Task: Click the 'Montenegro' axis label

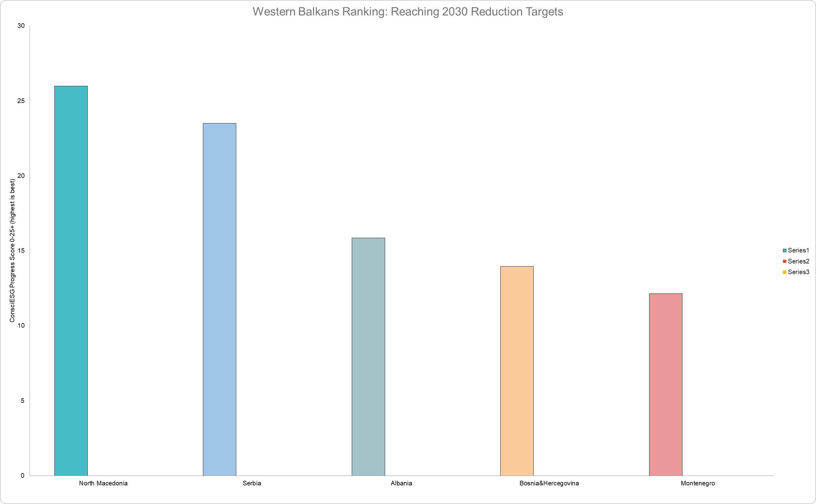Action: 698,483
